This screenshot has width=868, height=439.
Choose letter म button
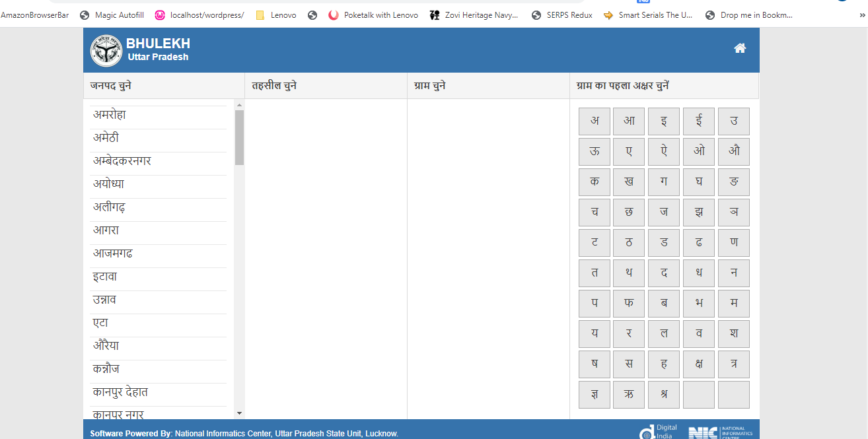click(734, 304)
